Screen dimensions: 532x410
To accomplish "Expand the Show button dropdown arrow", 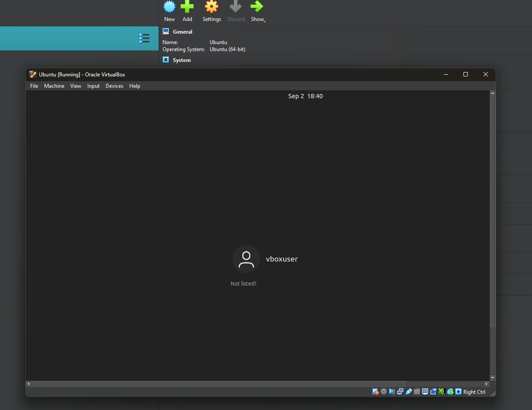I will (x=265, y=21).
